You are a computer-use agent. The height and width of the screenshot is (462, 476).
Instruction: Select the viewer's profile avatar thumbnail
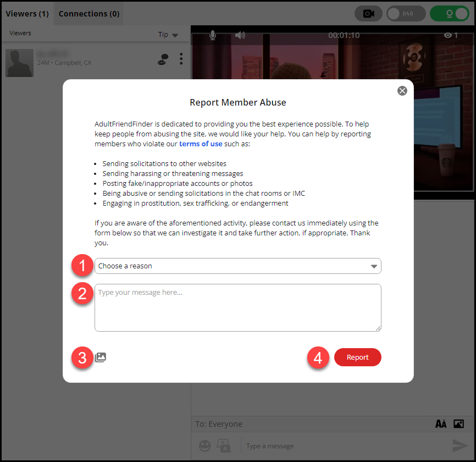click(x=19, y=63)
